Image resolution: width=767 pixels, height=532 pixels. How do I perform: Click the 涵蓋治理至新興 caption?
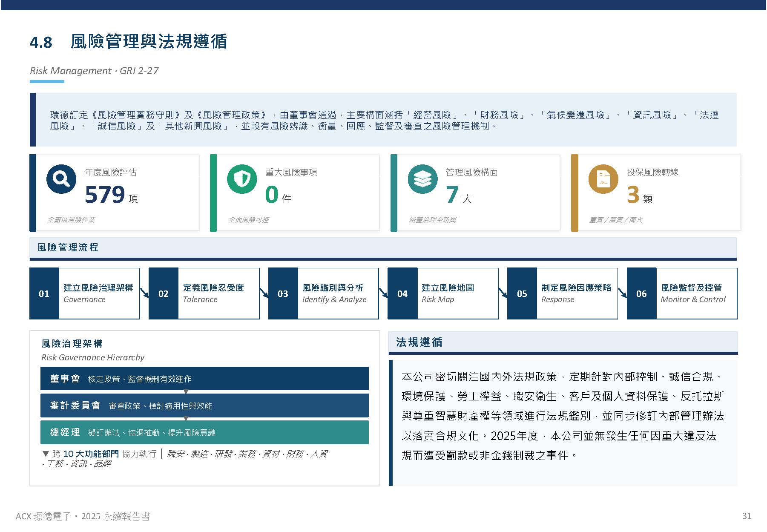tap(433, 220)
